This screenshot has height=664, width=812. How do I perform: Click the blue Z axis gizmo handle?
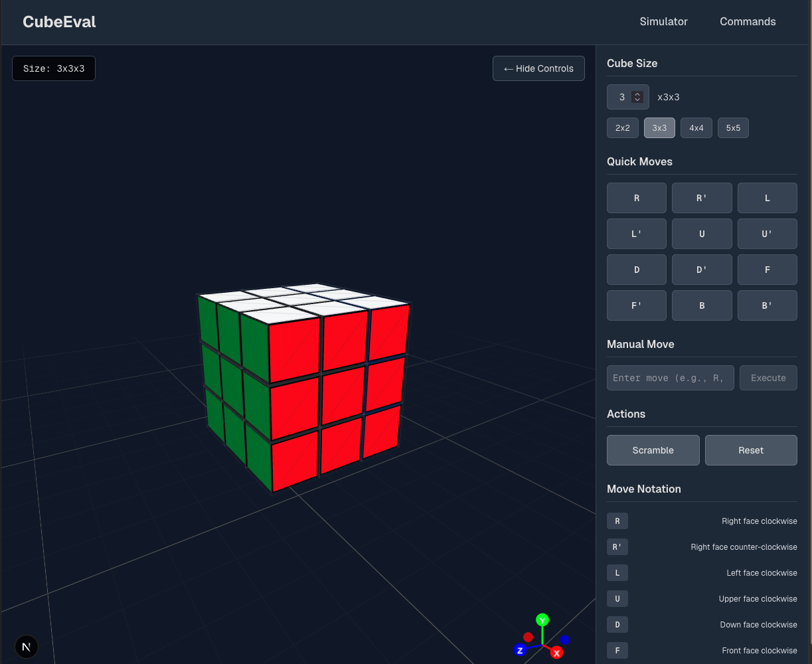click(521, 650)
